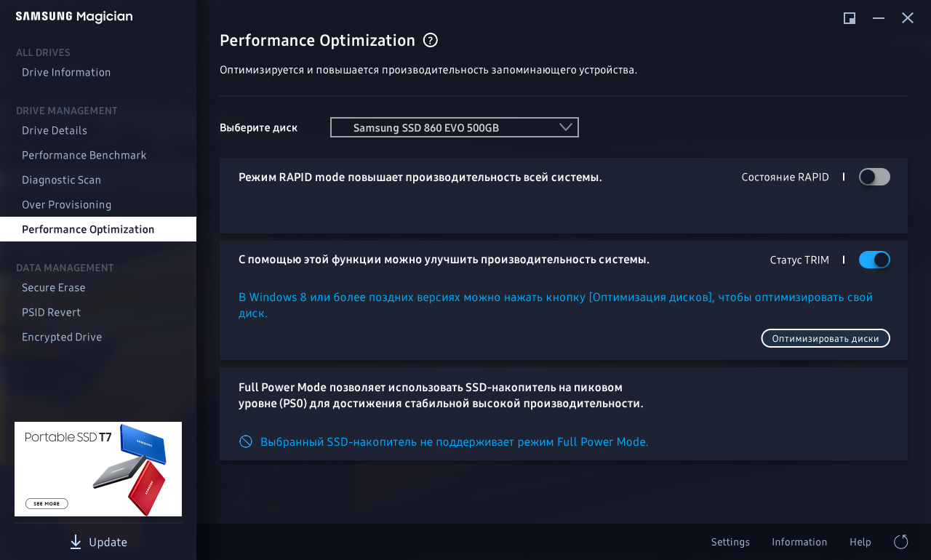The image size is (931, 560).
Task: Go to Performance Benchmark section
Action: pyautogui.click(x=84, y=155)
